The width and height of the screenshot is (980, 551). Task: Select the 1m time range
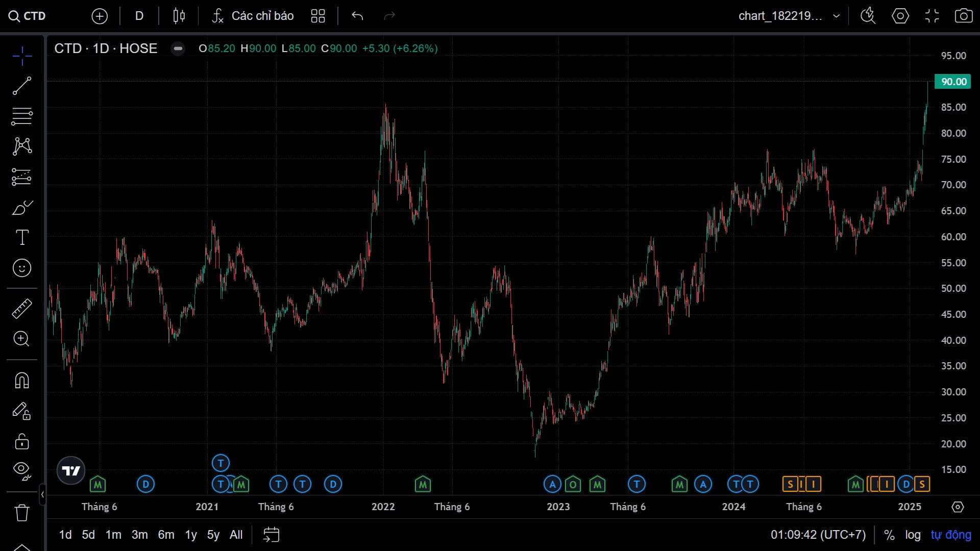pyautogui.click(x=113, y=535)
